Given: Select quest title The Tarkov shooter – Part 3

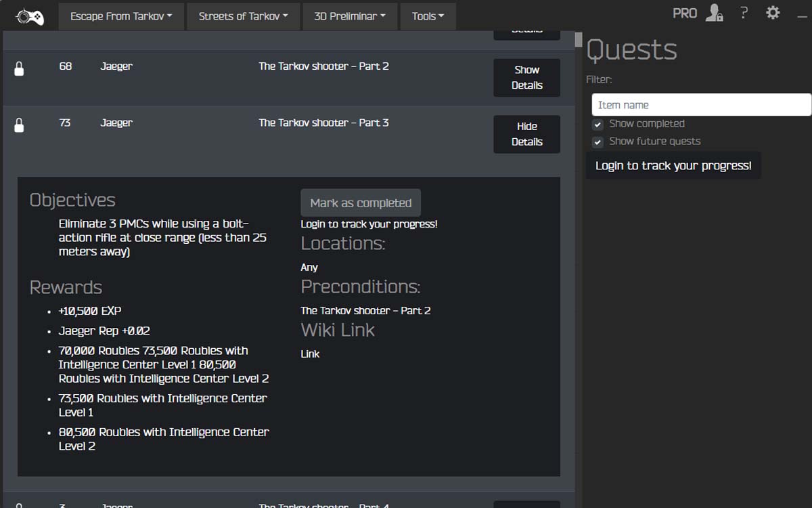Looking at the screenshot, I should click(323, 123).
